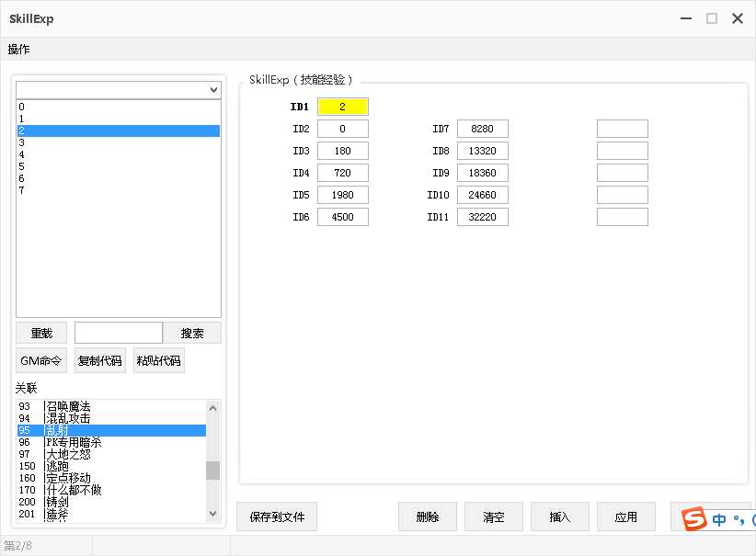Select highlighted row 2 in the ID list

[x=119, y=130]
